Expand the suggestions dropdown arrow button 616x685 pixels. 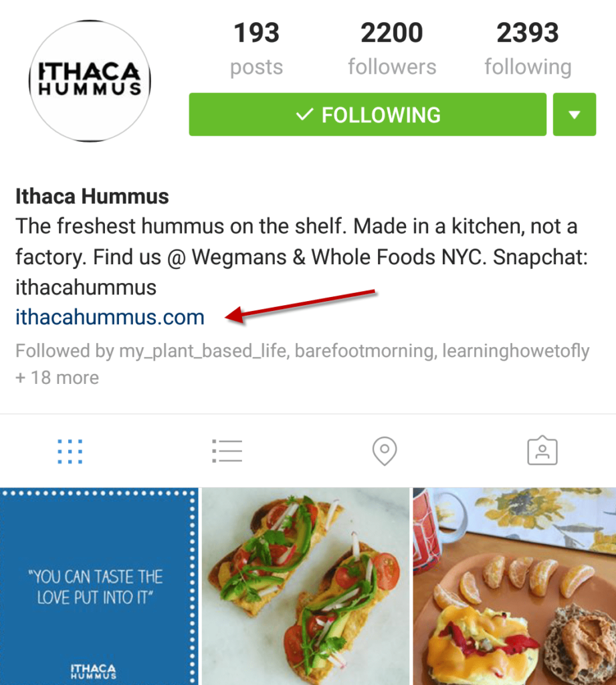[575, 114]
